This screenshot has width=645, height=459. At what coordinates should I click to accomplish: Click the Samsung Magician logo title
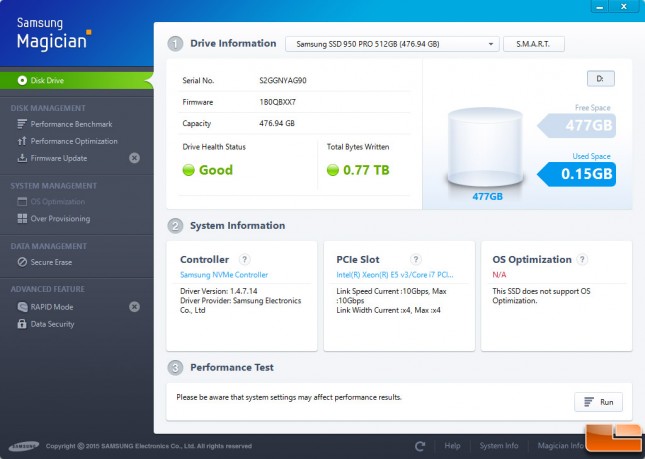53,34
